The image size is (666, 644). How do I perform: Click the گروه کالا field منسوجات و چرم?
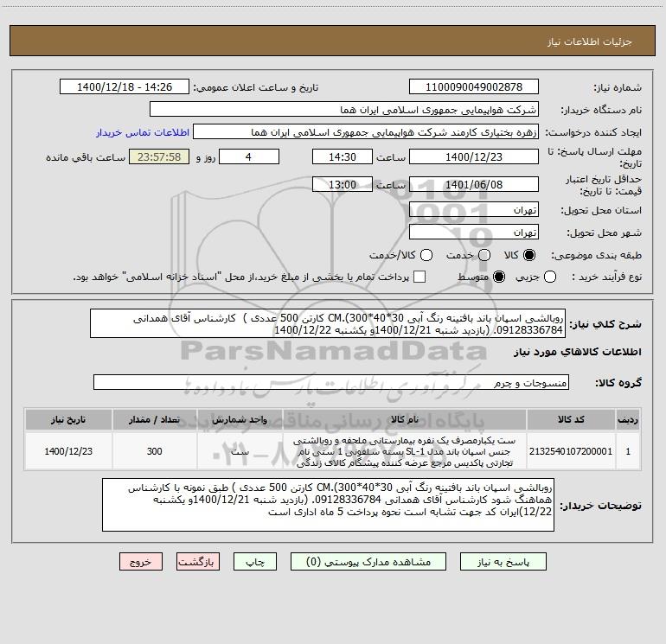tap(331, 382)
